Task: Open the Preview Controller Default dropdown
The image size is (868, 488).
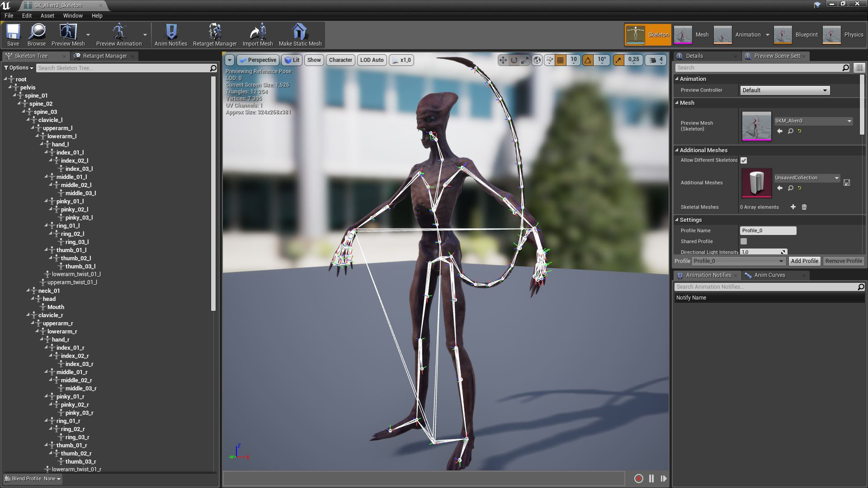Action: (784, 90)
